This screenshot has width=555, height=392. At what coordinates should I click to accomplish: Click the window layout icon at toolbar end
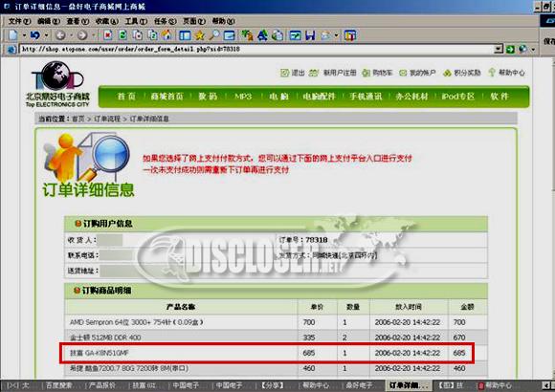point(350,35)
